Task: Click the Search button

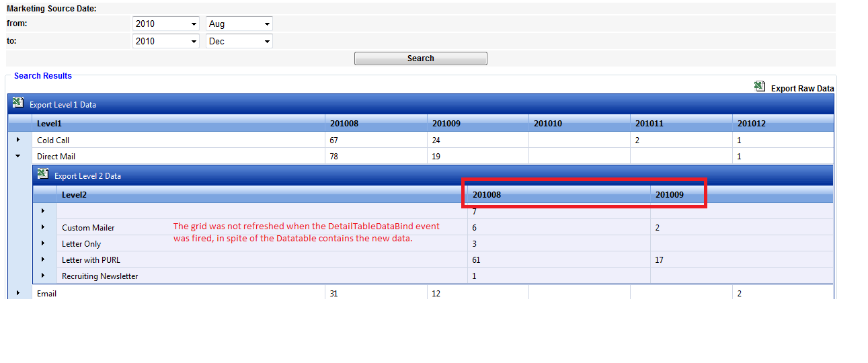Action: [x=421, y=58]
